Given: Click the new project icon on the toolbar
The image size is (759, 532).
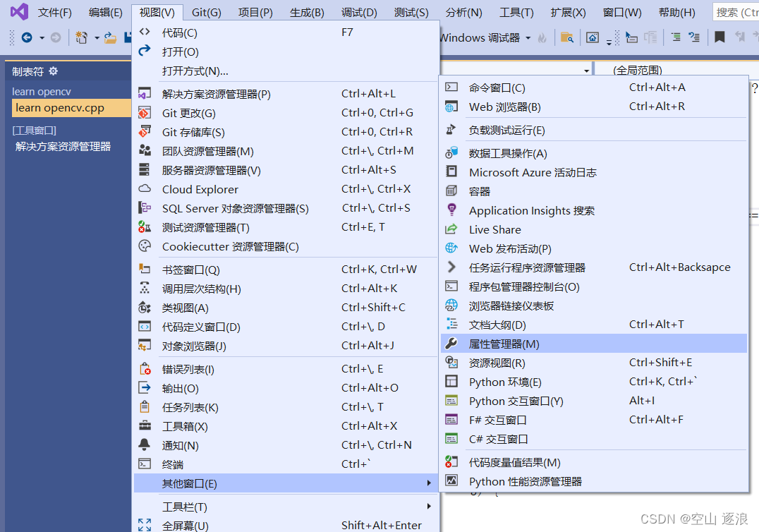Looking at the screenshot, I should [80, 37].
